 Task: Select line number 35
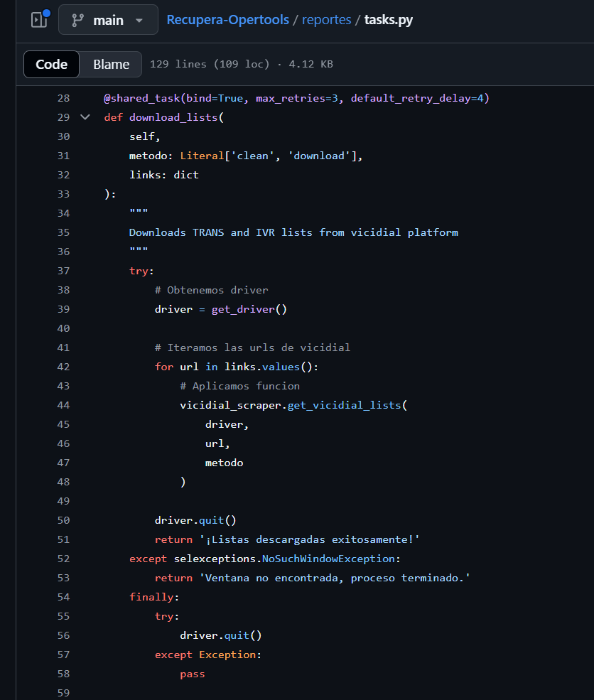click(63, 232)
